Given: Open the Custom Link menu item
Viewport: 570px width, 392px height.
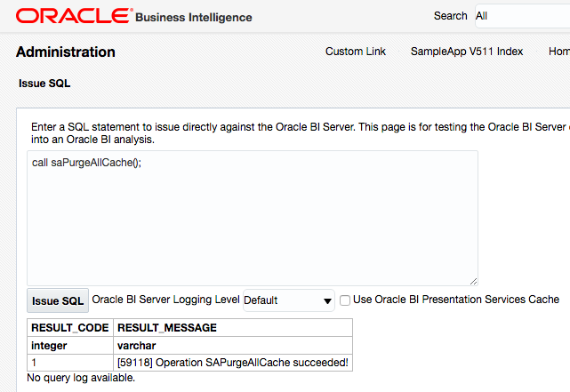Looking at the screenshot, I should tap(356, 52).
